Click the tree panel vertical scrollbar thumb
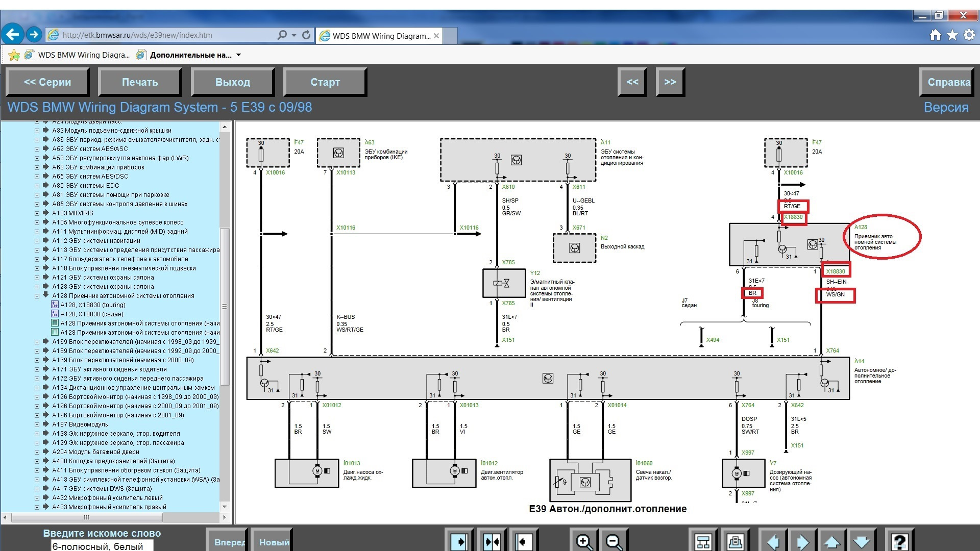 (225, 307)
